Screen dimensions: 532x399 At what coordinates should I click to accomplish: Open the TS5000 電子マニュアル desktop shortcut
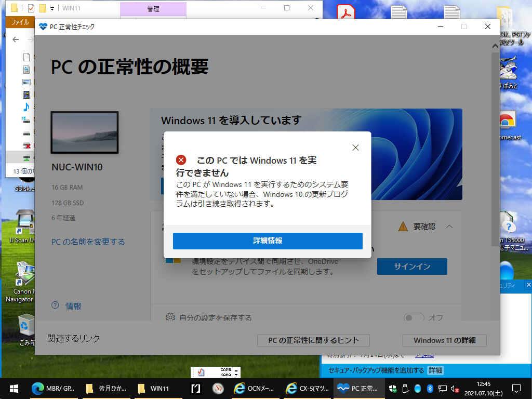click(x=512, y=231)
